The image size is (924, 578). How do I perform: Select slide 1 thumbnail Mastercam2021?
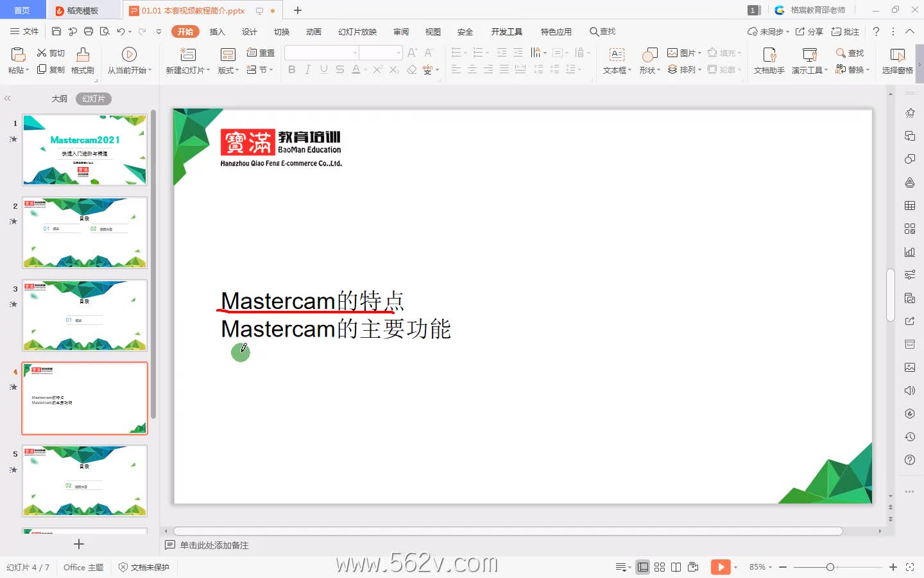coord(85,150)
